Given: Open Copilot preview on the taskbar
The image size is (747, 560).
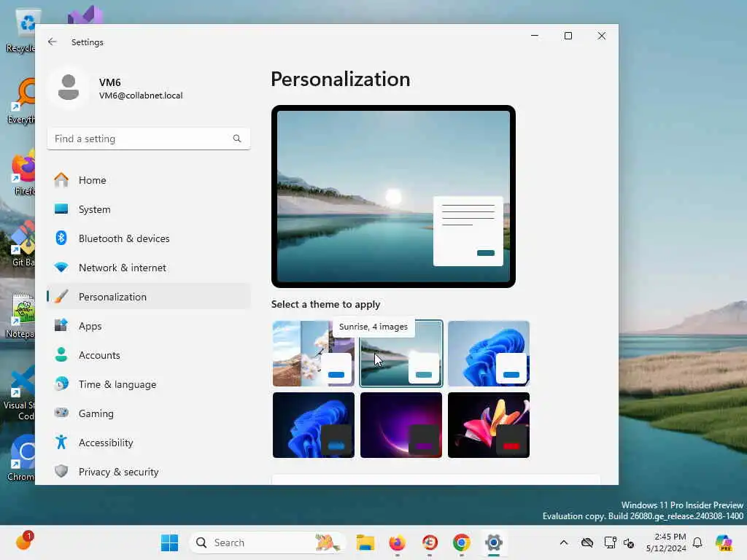Looking at the screenshot, I should click(x=724, y=542).
